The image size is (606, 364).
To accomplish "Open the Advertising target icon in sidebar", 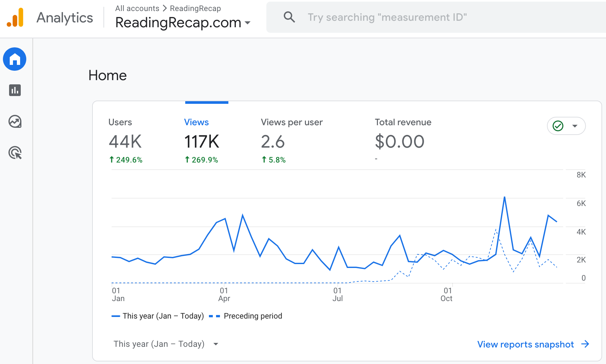I will point(15,153).
